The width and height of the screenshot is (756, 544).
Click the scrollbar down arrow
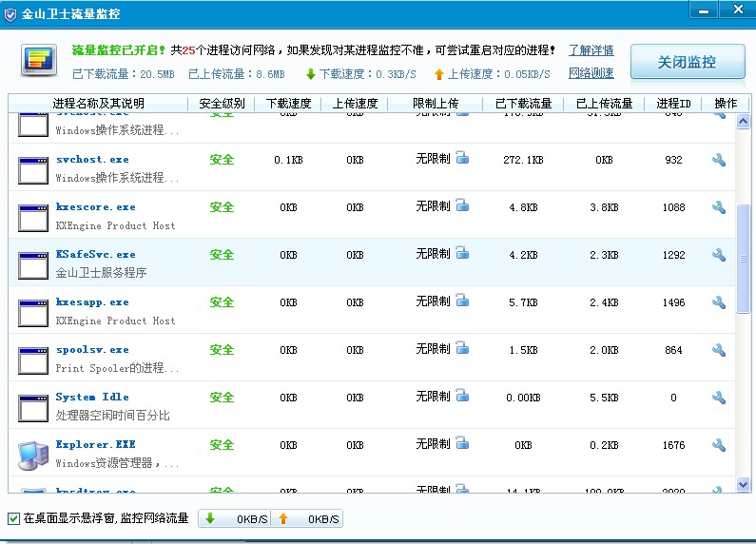click(743, 484)
